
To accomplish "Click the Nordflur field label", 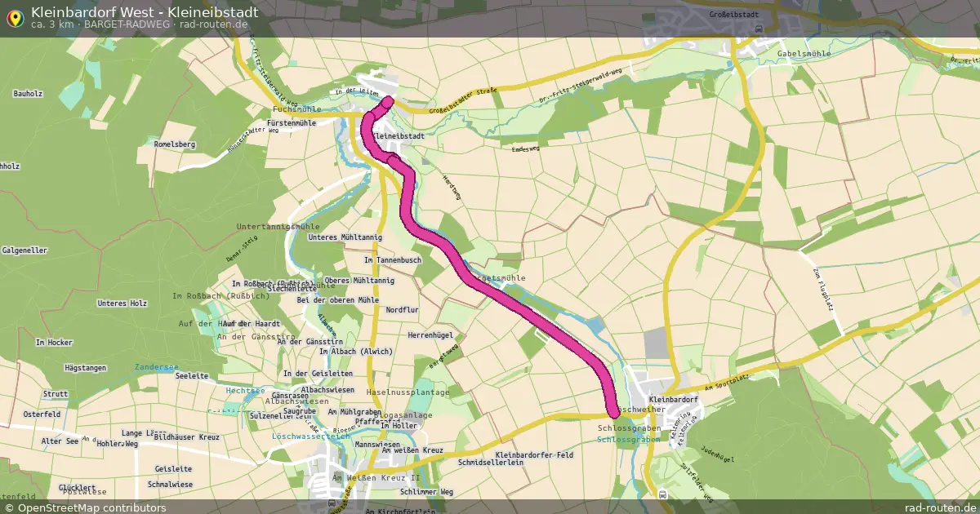I will 402,311.
